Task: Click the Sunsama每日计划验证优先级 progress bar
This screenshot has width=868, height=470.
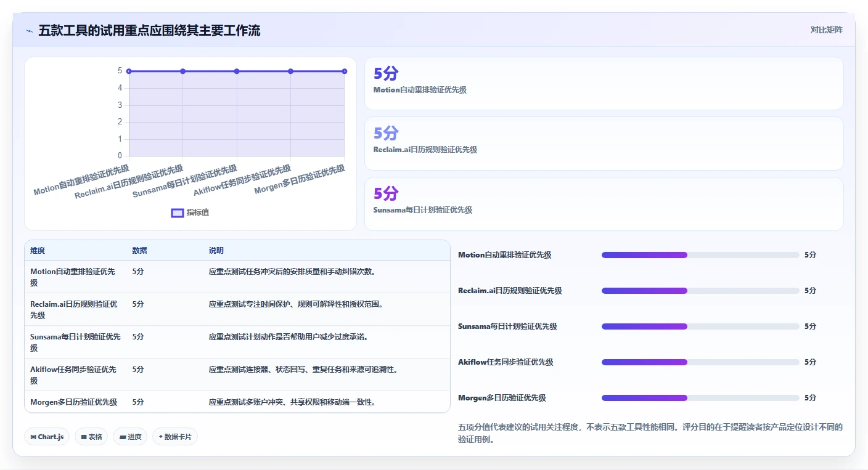Action: tap(700, 326)
